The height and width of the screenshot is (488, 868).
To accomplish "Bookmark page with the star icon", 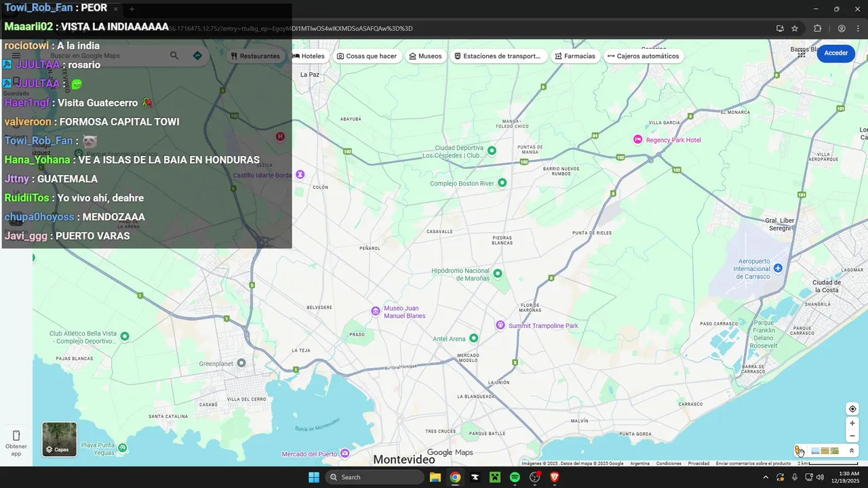I will point(795,28).
